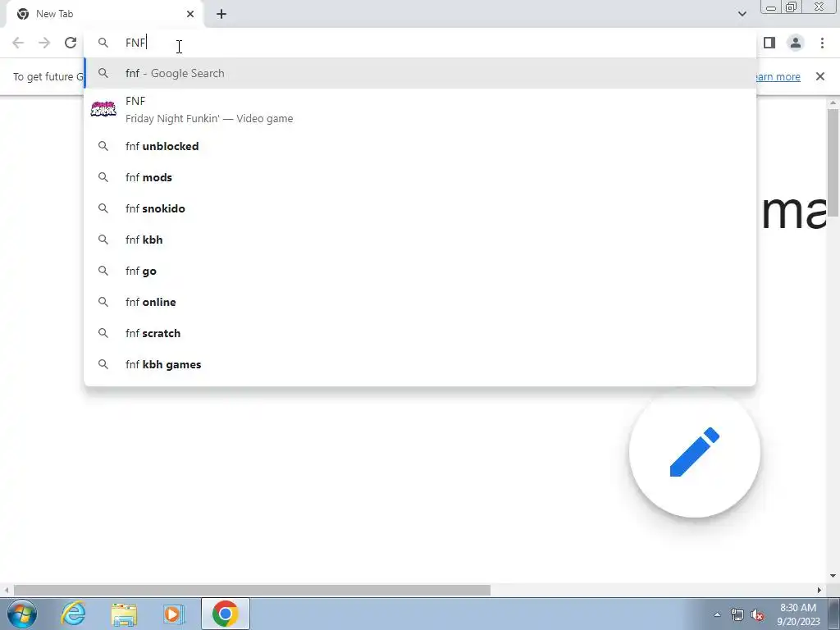Launch Internet Explorer from the taskbar
840x630 pixels.
click(73, 614)
